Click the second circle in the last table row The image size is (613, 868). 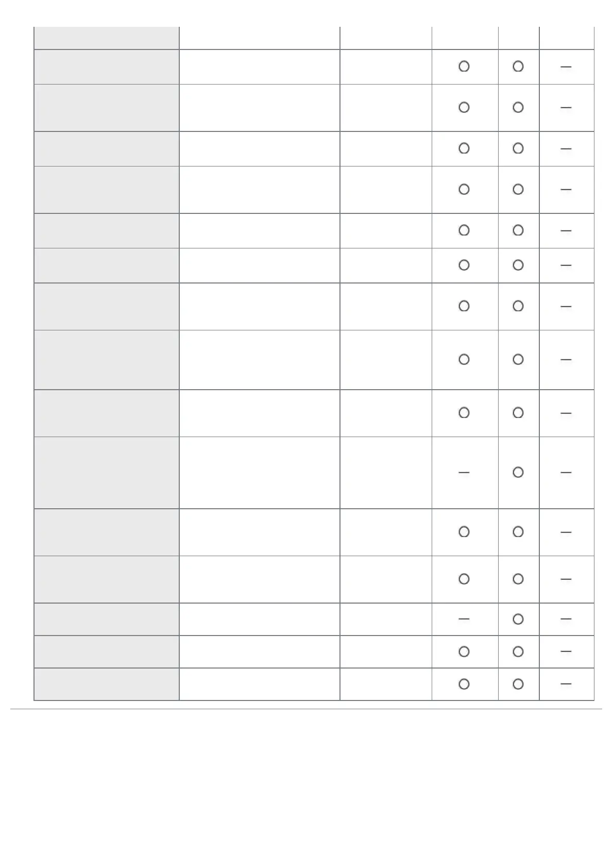(518, 684)
